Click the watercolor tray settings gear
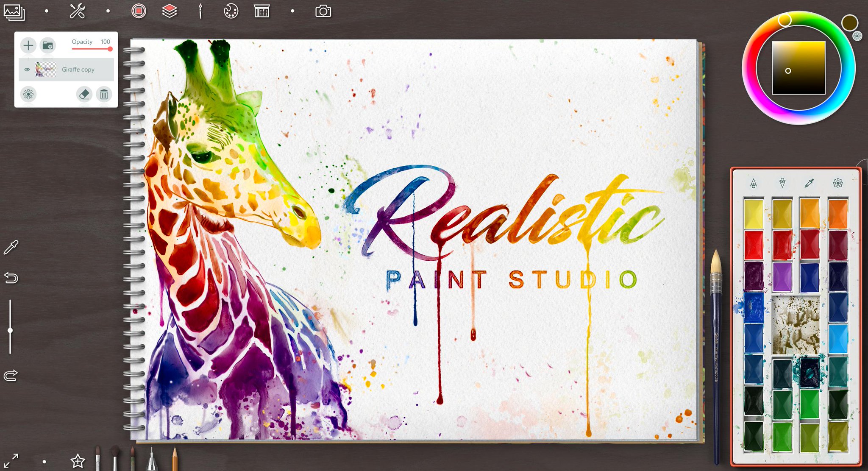 coord(838,183)
